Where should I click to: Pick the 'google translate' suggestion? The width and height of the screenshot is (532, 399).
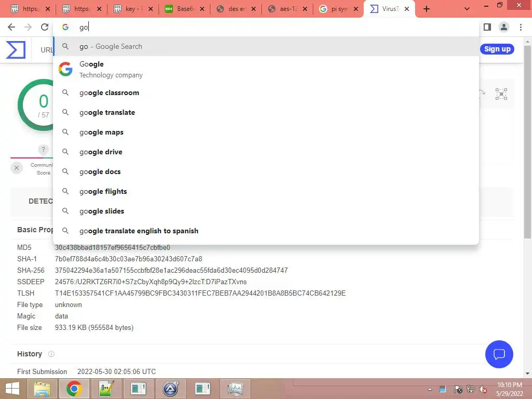pyautogui.click(x=266, y=112)
